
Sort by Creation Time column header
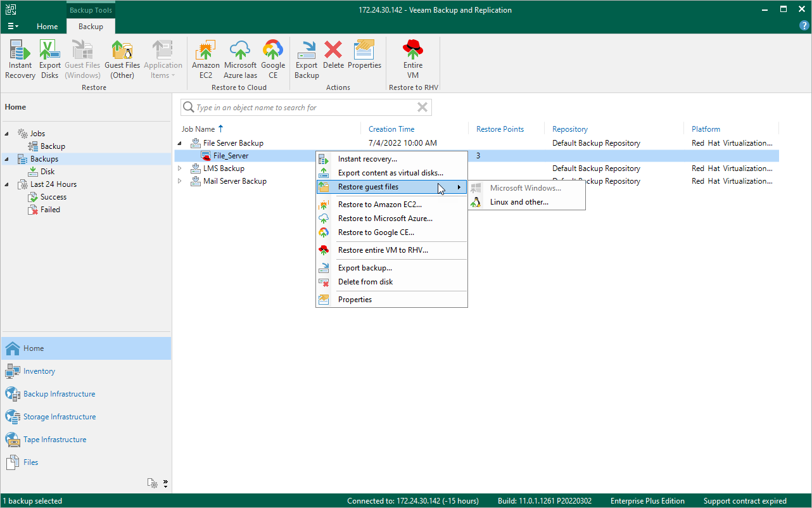pyautogui.click(x=391, y=129)
